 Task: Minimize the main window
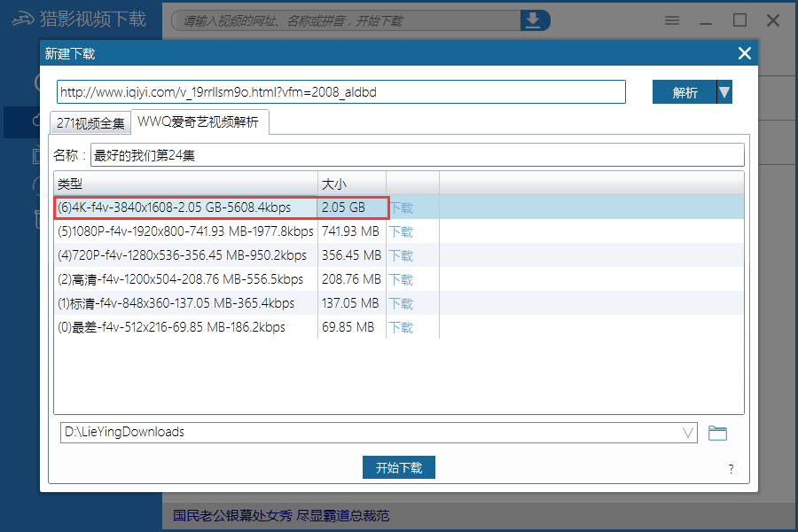pyautogui.click(x=706, y=23)
